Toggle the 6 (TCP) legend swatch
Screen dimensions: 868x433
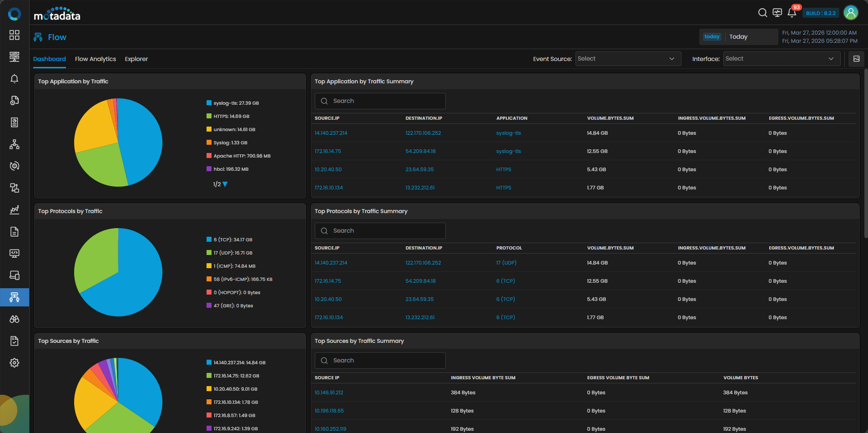[x=209, y=239]
